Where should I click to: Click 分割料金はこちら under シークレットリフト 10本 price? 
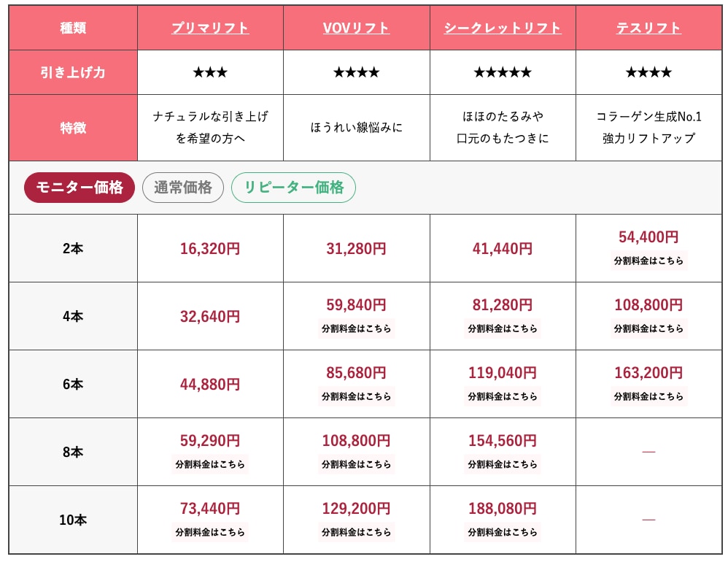[503, 532]
